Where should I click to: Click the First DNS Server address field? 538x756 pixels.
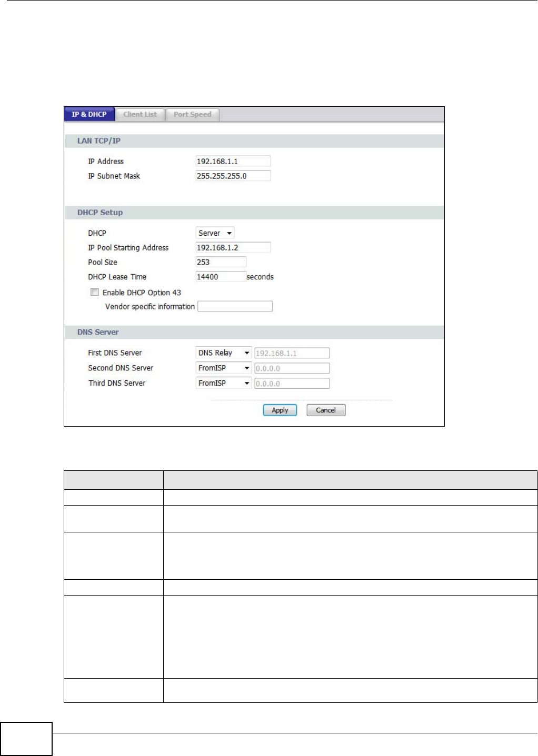(x=292, y=353)
